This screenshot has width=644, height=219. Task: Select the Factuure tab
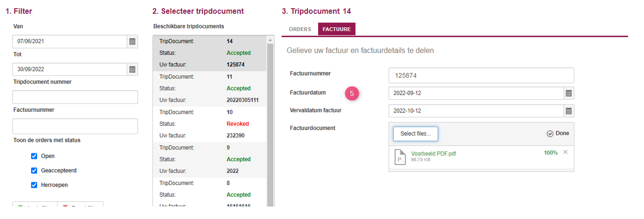click(x=337, y=29)
